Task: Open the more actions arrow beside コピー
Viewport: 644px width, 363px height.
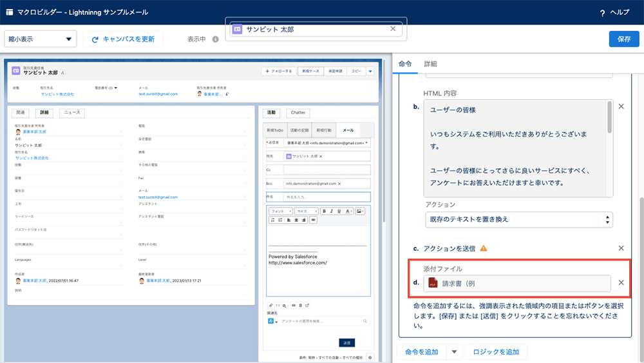Action: pos(370,71)
